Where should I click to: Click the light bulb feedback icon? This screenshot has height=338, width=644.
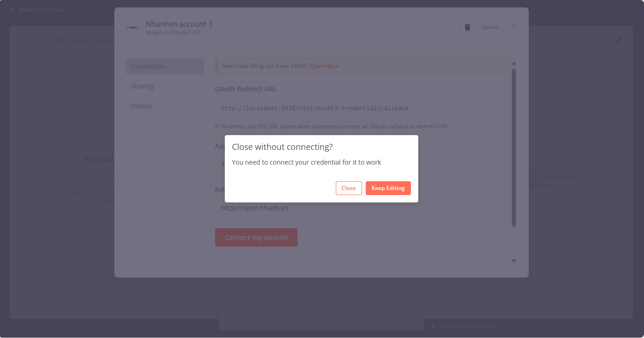433,326
